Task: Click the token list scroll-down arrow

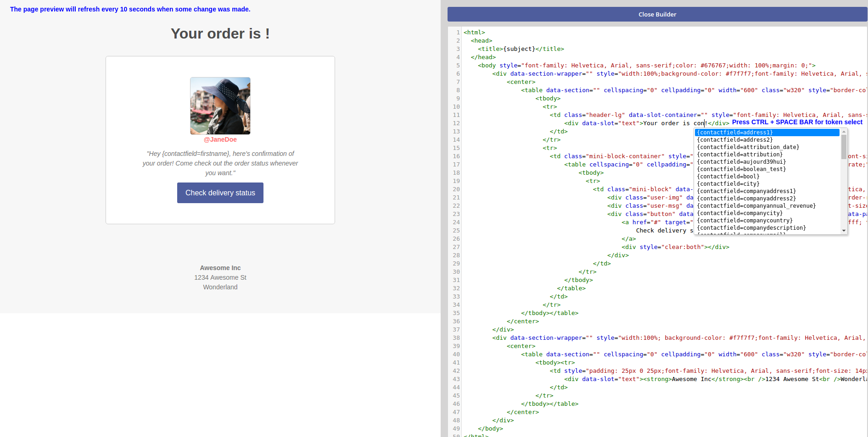Action: (844, 231)
